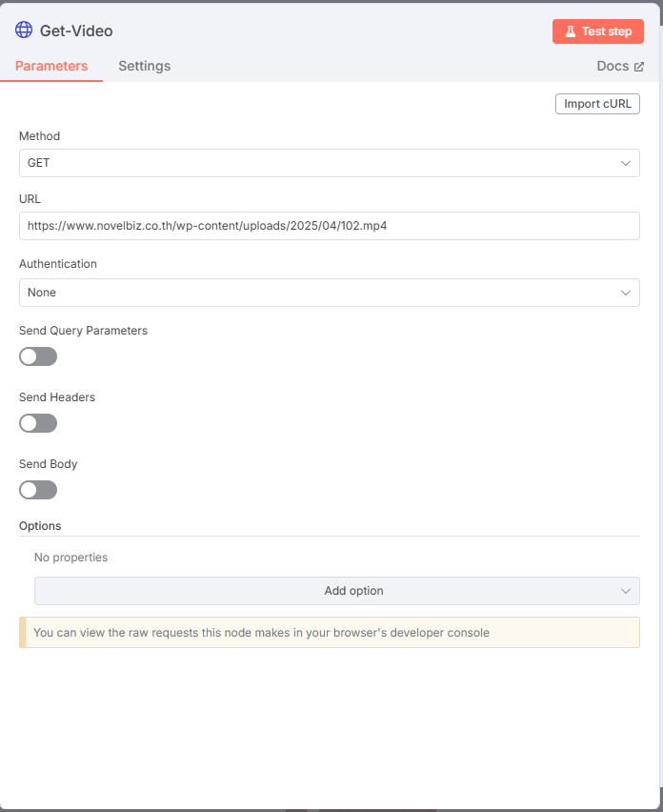Enable the Send Query Parameters toggle

[x=38, y=356]
